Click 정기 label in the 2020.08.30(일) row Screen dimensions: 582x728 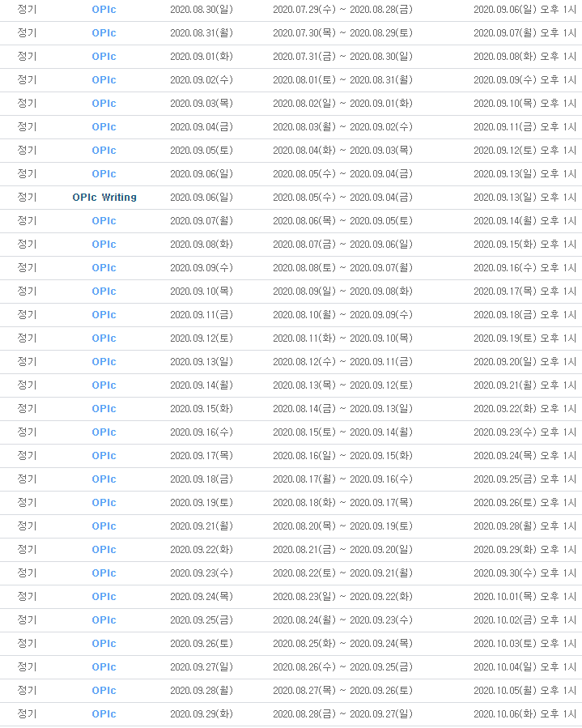tap(27, 10)
